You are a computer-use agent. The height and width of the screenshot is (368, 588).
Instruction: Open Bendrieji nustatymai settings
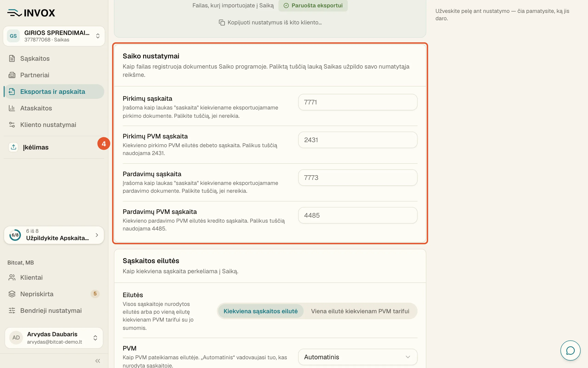click(x=54, y=310)
